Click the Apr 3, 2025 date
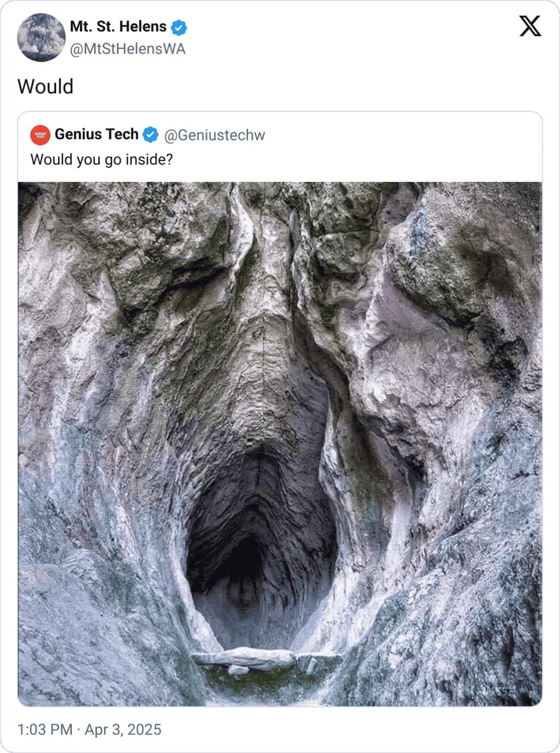Viewport: 560px width, 753px height. (123, 730)
